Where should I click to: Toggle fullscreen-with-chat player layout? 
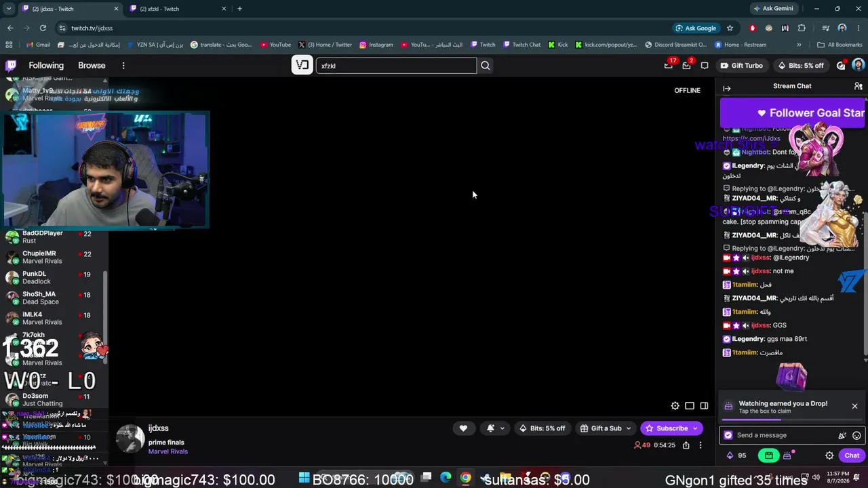[704, 406]
